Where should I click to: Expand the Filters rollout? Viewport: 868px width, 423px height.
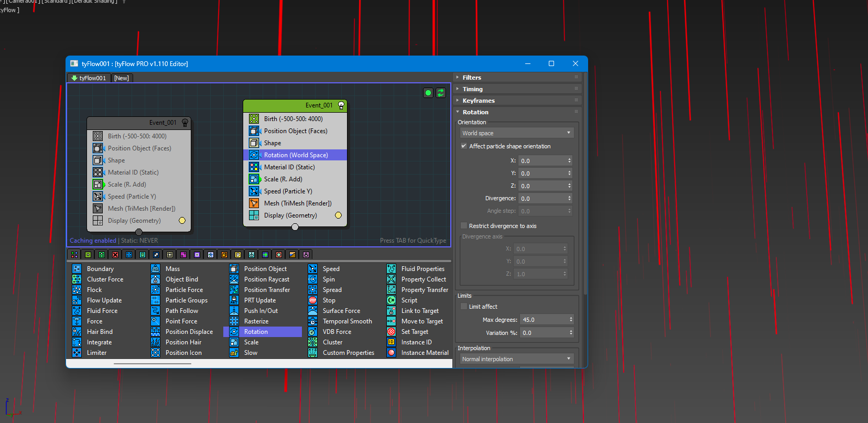click(x=517, y=78)
